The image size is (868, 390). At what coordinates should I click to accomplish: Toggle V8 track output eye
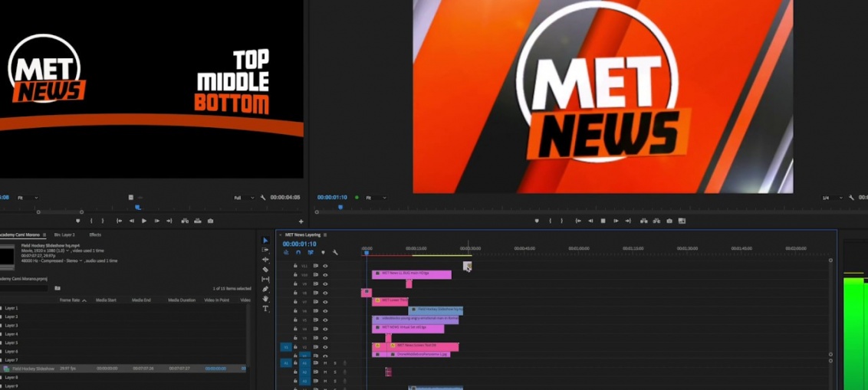pos(325,293)
